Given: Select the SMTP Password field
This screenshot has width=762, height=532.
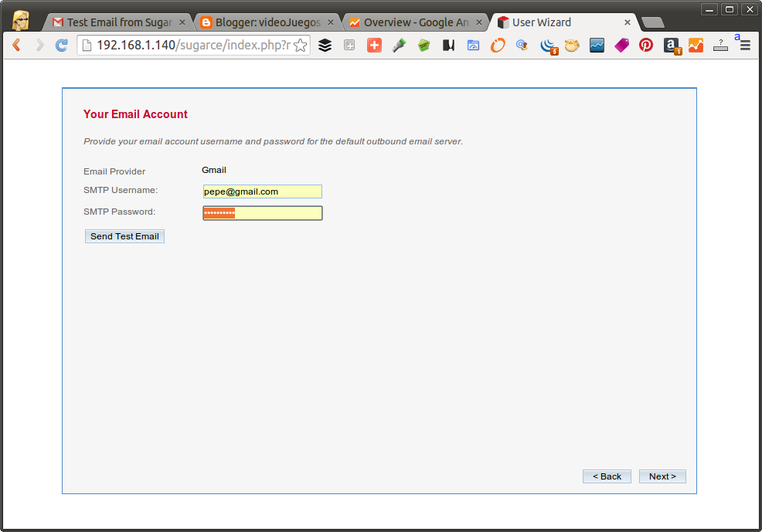Looking at the screenshot, I should click(x=262, y=212).
